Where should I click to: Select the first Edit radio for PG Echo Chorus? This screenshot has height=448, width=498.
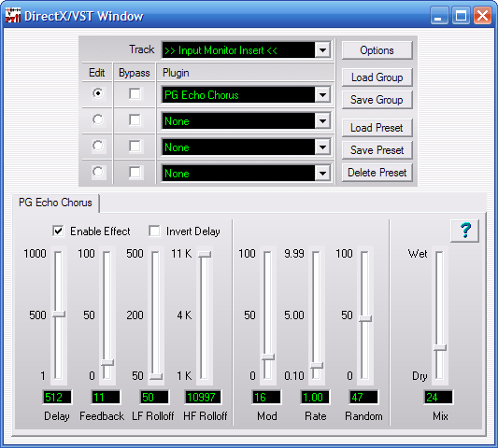[98, 93]
